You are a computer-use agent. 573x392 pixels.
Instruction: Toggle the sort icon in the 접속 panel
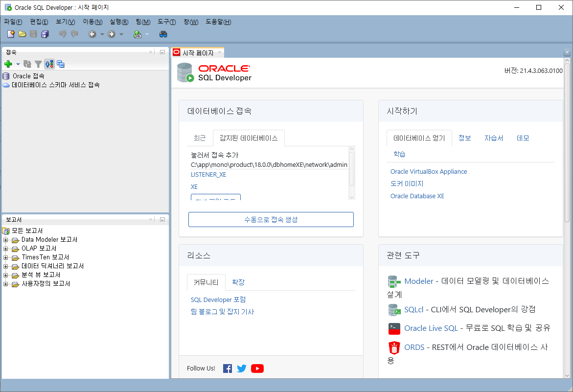tap(49, 64)
